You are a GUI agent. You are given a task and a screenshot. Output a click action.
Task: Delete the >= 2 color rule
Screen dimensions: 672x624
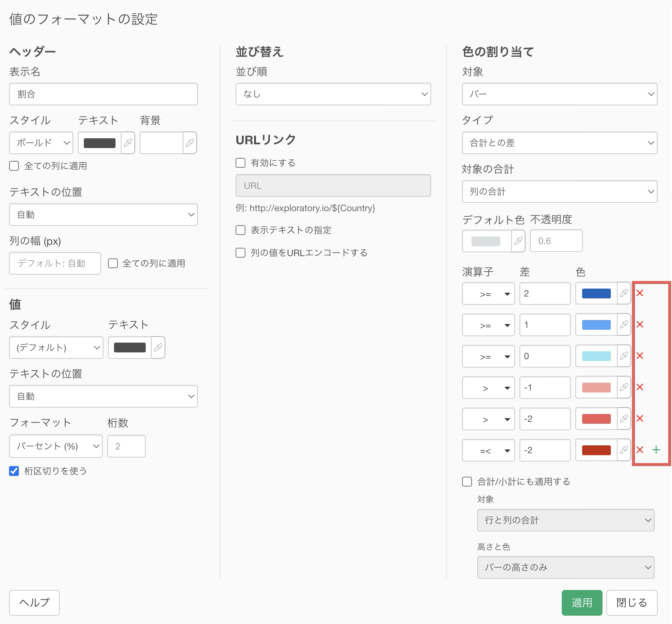640,293
